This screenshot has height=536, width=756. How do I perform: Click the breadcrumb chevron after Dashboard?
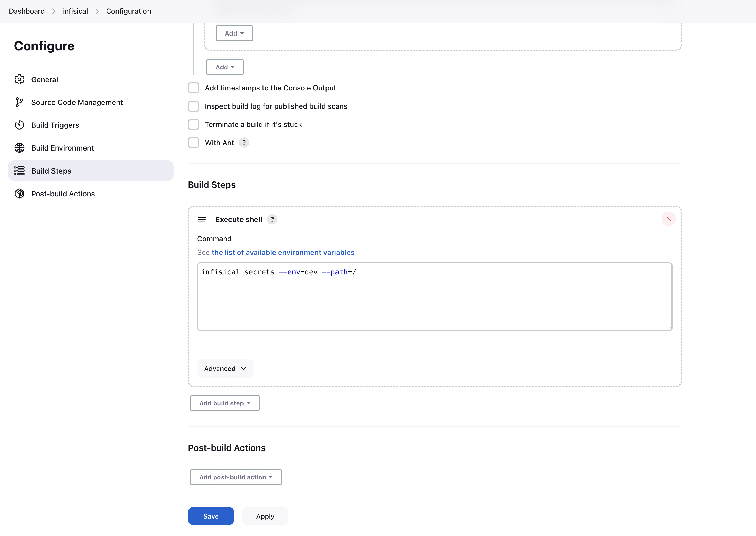54,11
